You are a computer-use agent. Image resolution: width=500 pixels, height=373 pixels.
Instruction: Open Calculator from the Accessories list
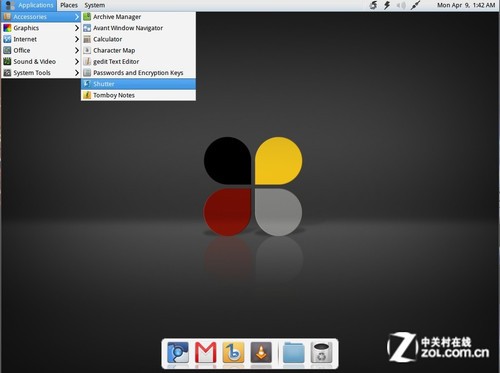pos(138,39)
